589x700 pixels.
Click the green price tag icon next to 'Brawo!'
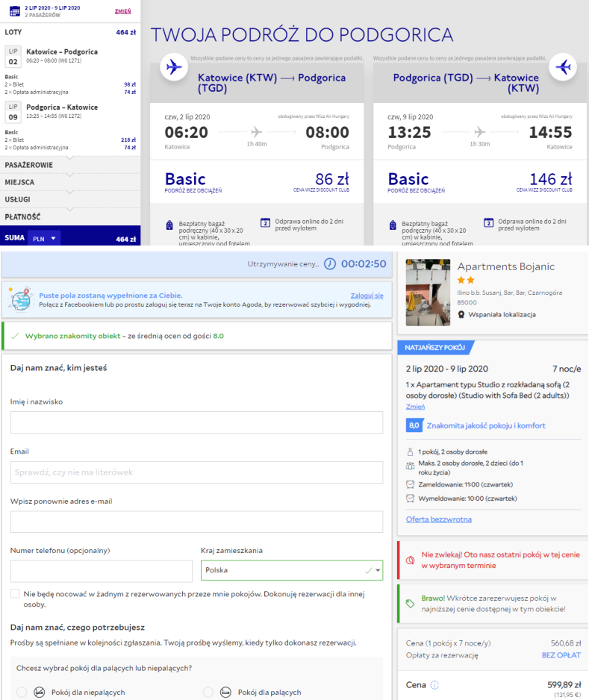[x=410, y=604]
